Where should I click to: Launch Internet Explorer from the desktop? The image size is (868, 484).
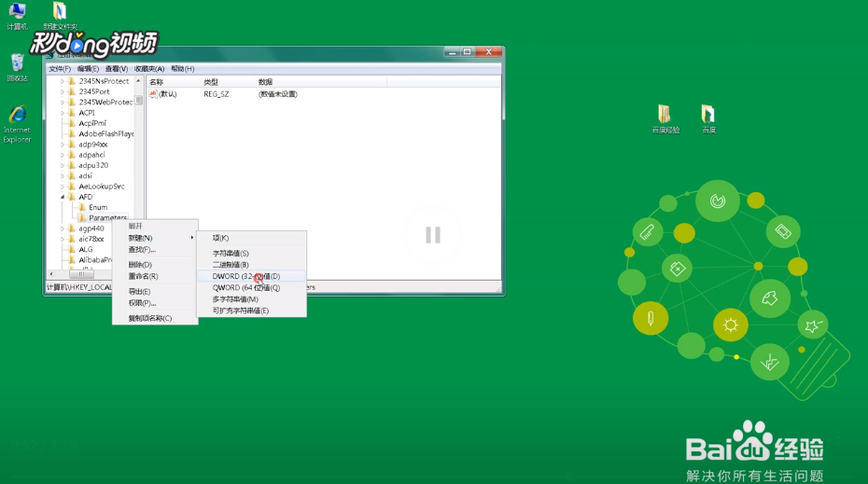17,124
